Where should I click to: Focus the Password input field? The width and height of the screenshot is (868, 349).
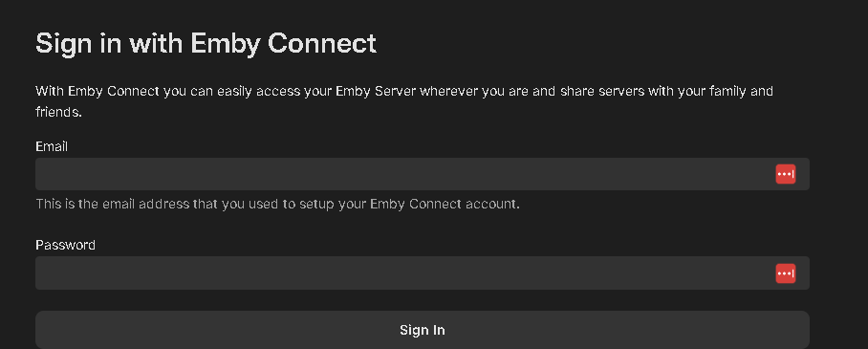[423, 273]
